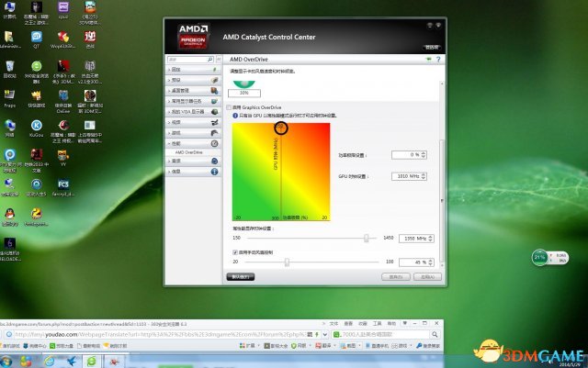Click the blue bird taskbar icon
Screen dimensions: 588x368
[x=71, y=362]
